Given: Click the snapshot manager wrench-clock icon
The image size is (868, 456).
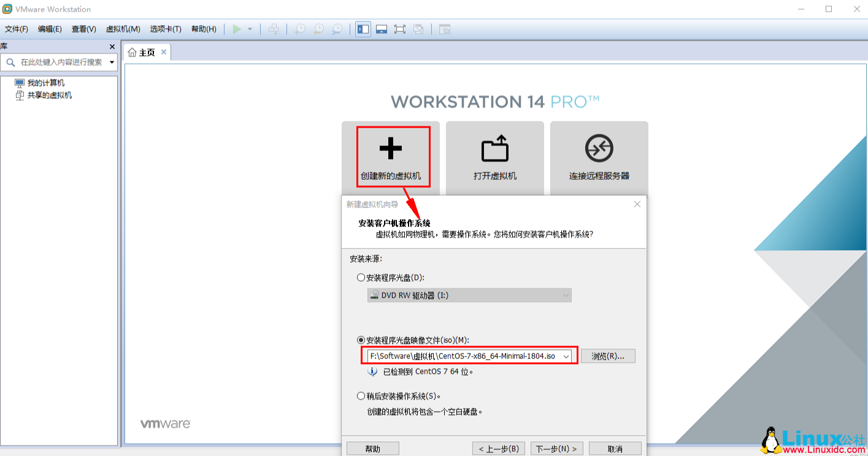Looking at the screenshot, I should point(337,29).
